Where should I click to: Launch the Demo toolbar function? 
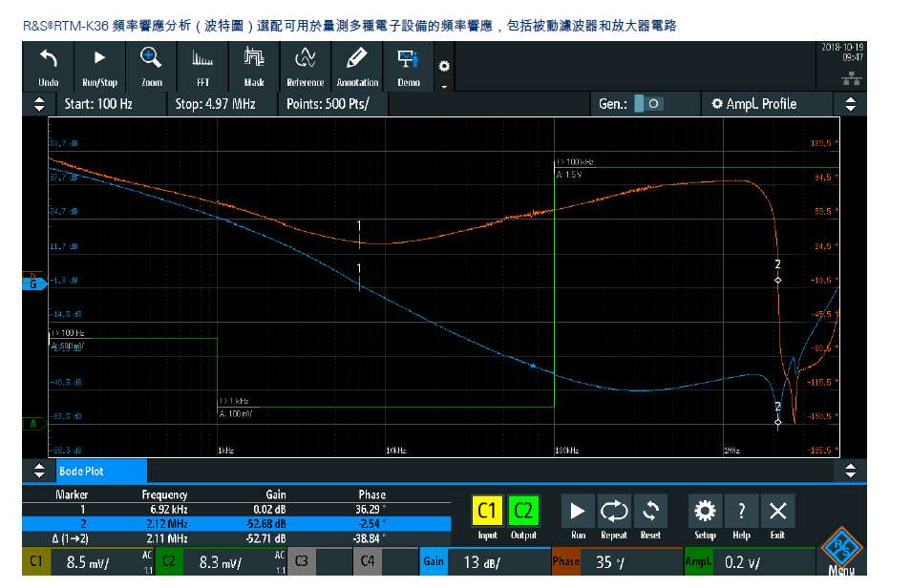coord(409,67)
